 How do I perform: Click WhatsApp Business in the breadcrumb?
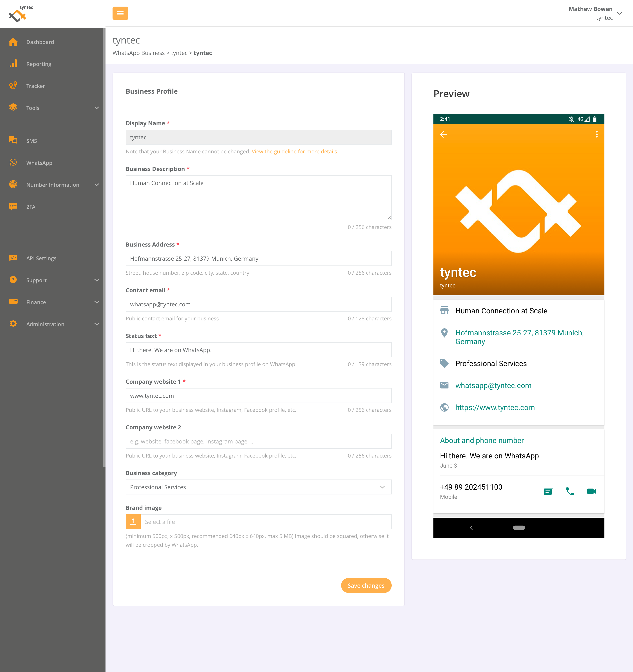(x=139, y=53)
